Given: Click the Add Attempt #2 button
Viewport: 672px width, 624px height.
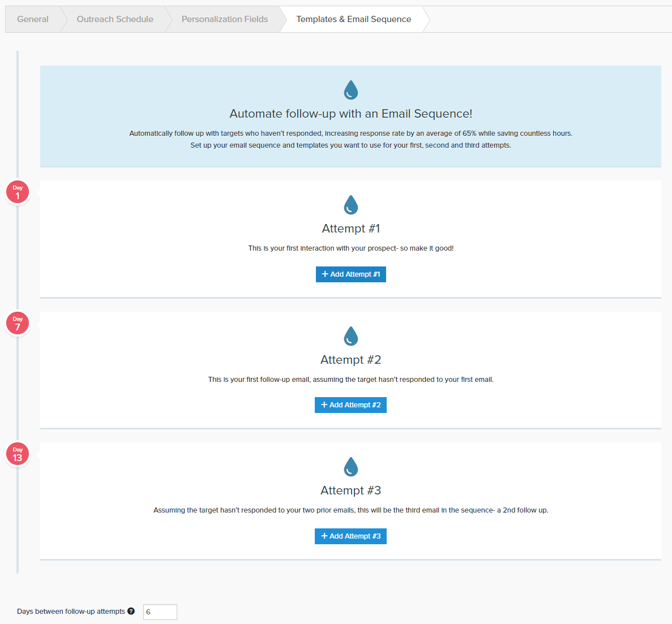Looking at the screenshot, I should click(x=350, y=404).
